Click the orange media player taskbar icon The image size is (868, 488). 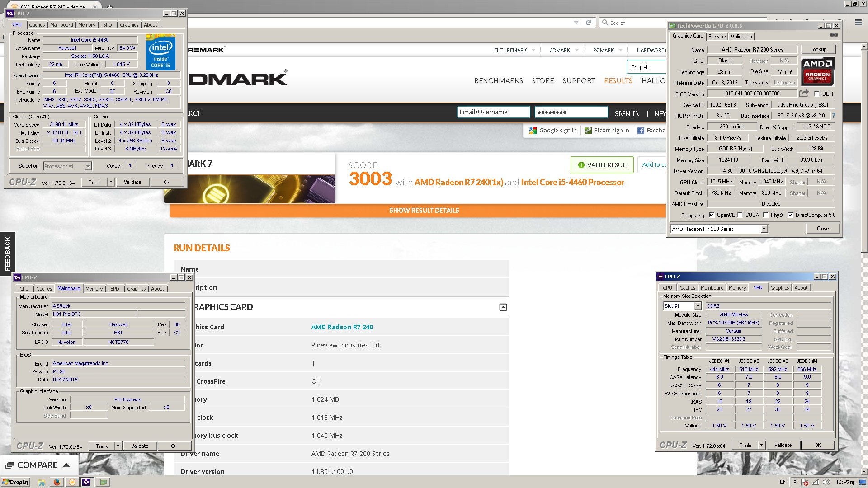[x=72, y=482]
